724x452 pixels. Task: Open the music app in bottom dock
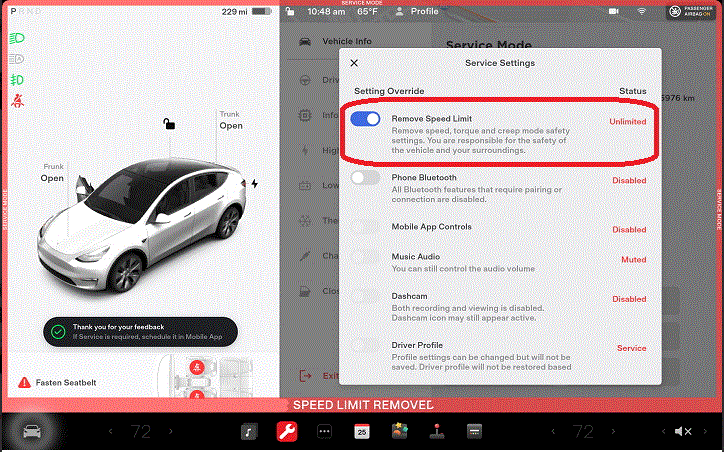(249, 432)
